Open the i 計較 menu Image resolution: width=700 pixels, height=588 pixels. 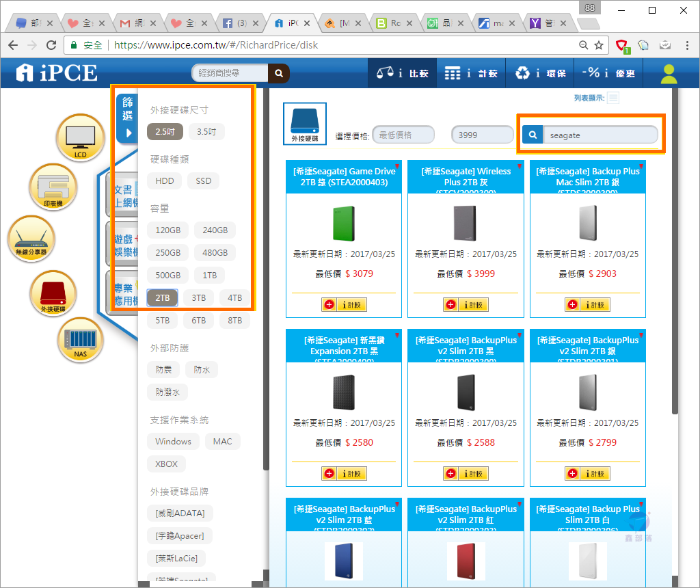pos(471,73)
